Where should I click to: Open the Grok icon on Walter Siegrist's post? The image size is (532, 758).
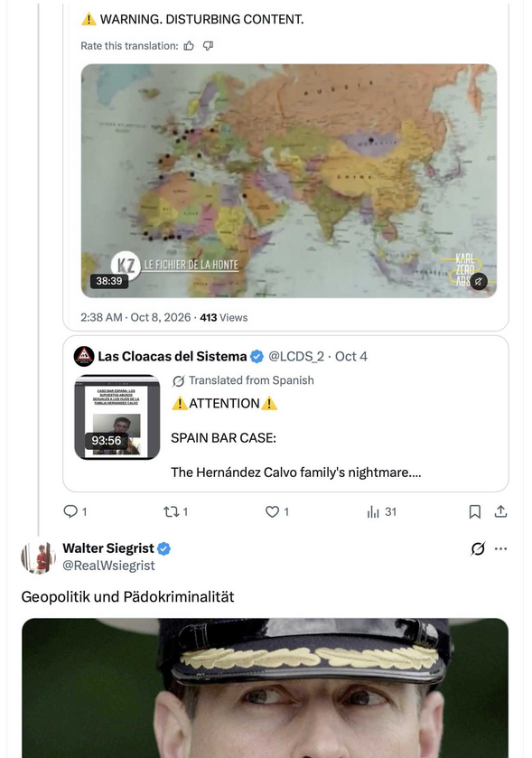478,548
